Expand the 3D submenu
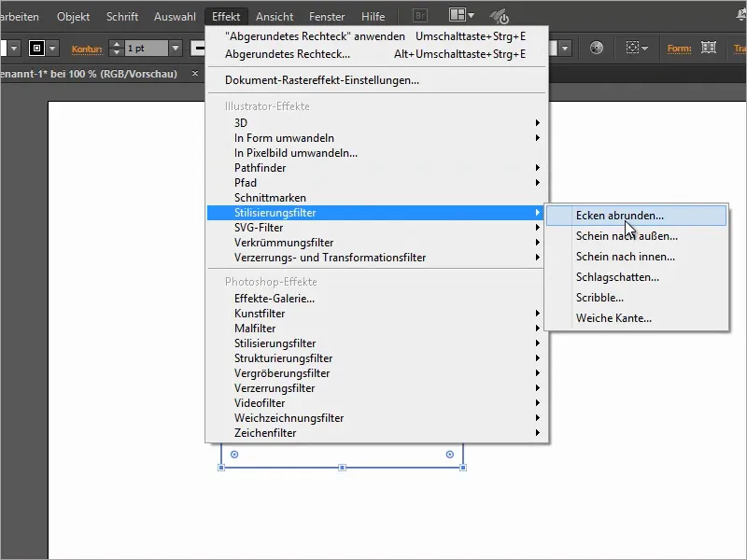The image size is (747, 560). pos(376,123)
